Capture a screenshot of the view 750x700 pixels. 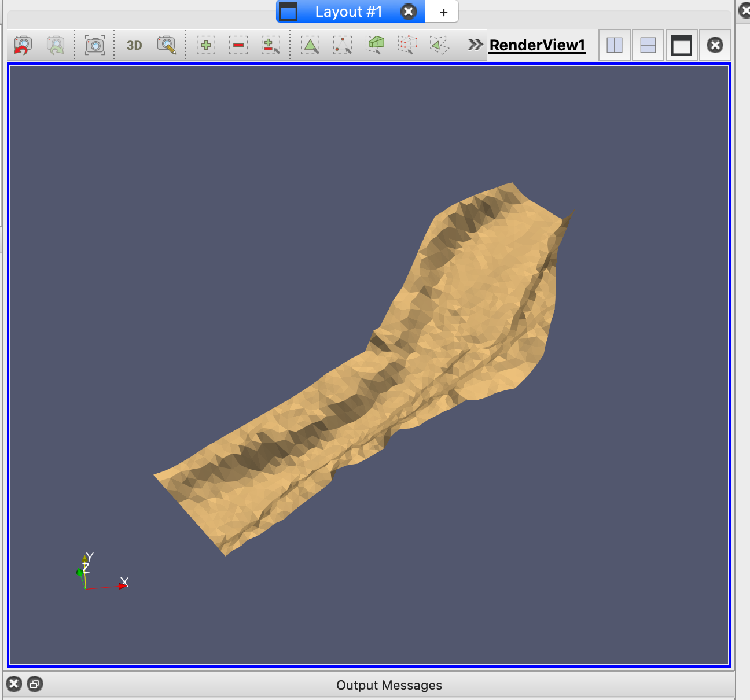(95, 45)
